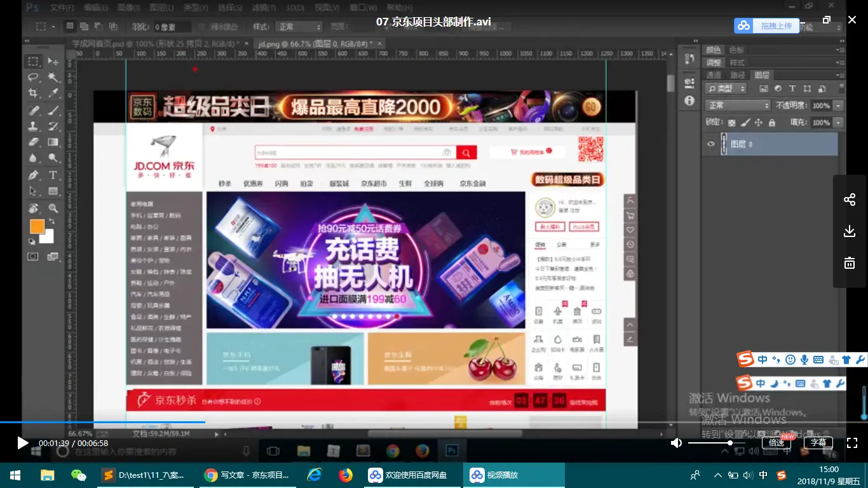Toggle adjustment layer filter in Layers panel
The image size is (868, 488).
(x=778, y=88)
